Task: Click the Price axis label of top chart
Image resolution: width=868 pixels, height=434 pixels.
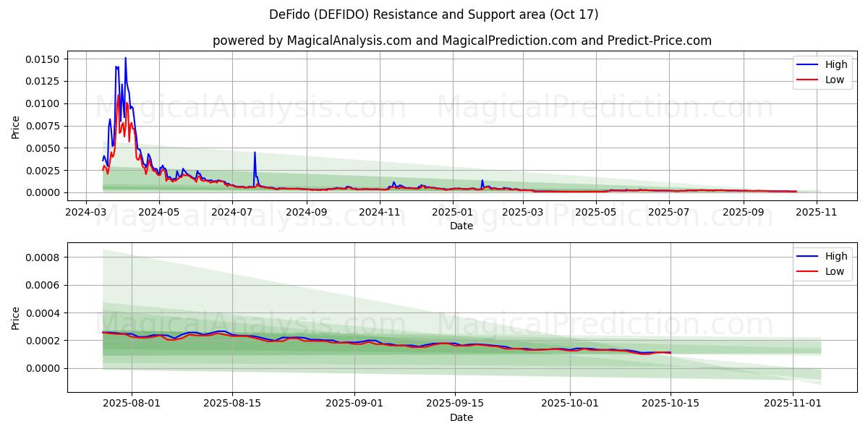Action: click(x=16, y=126)
